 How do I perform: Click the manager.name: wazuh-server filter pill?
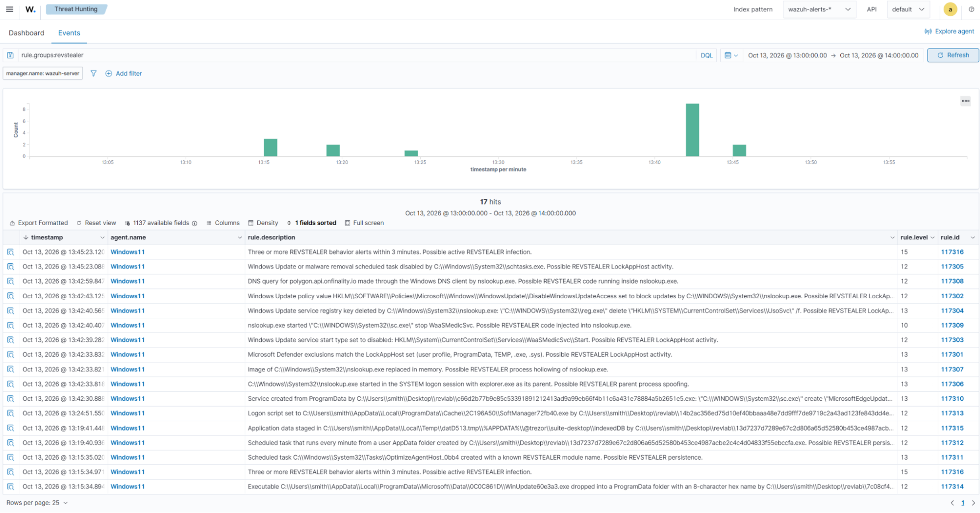tap(43, 74)
